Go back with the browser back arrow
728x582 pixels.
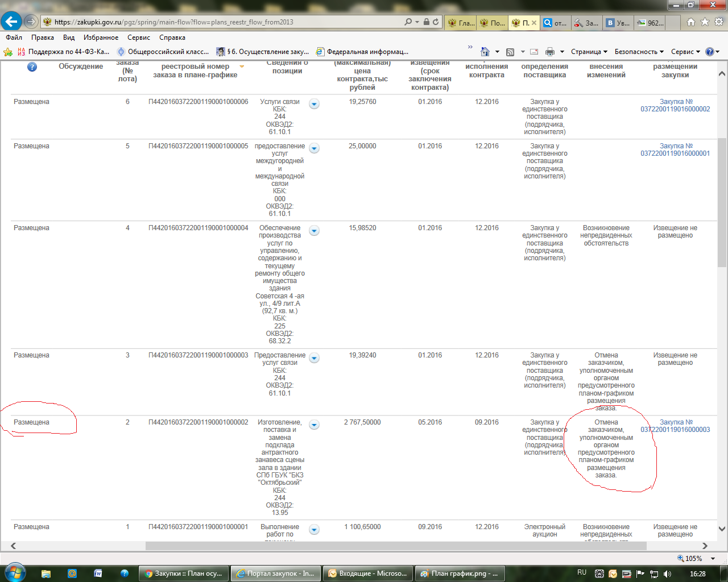point(11,22)
